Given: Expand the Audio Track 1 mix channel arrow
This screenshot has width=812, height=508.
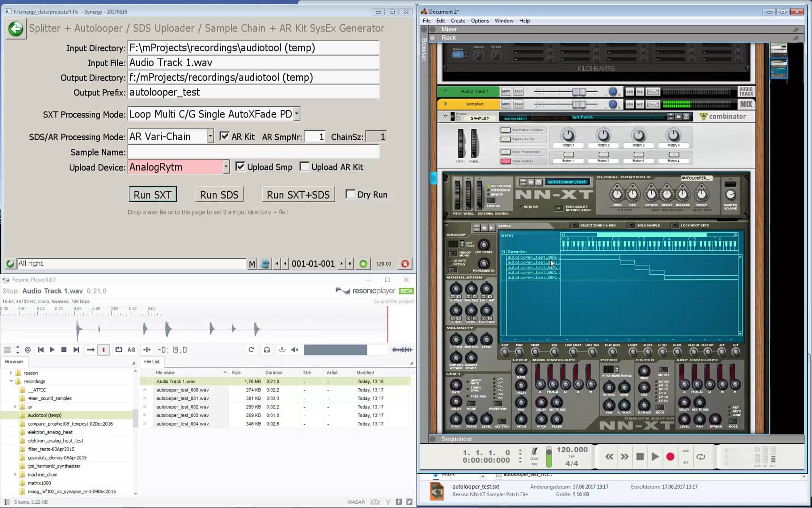Looking at the screenshot, I should pyautogui.click(x=445, y=91).
